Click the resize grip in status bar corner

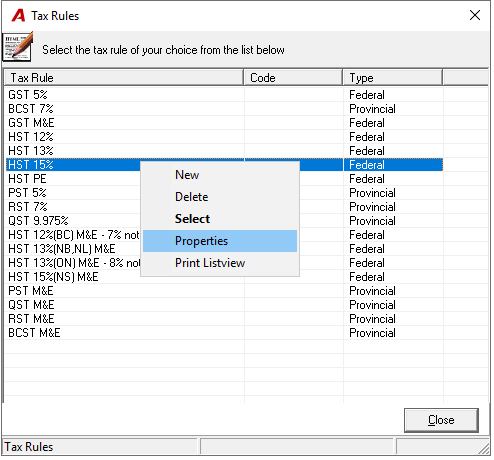[484, 448]
